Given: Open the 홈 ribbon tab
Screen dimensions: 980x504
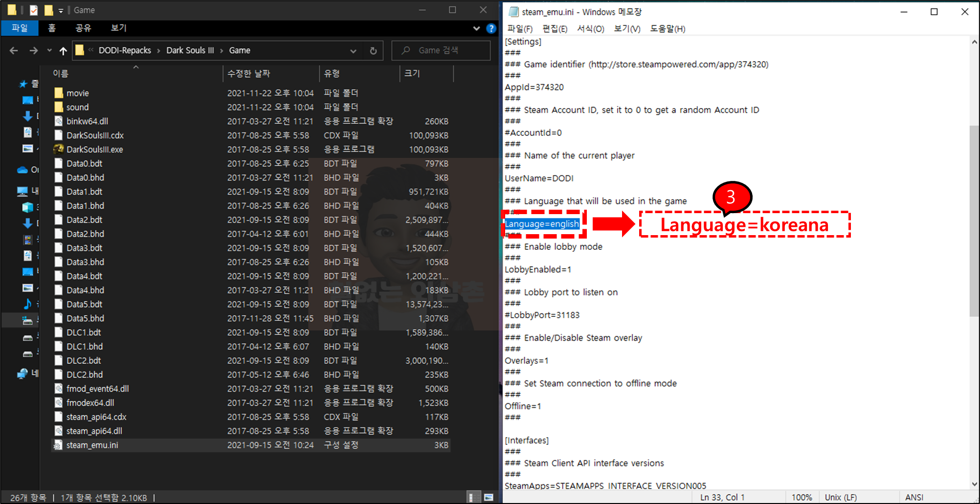Looking at the screenshot, I should coord(52,28).
